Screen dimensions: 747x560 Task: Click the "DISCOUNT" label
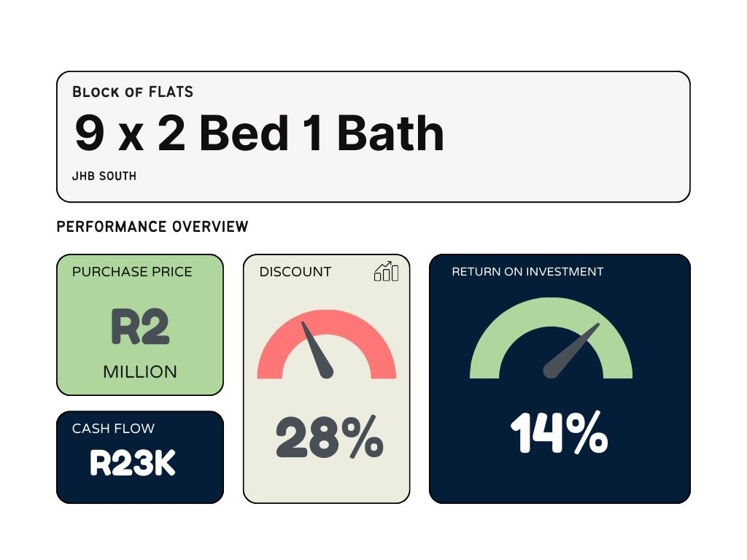[295, 272]
